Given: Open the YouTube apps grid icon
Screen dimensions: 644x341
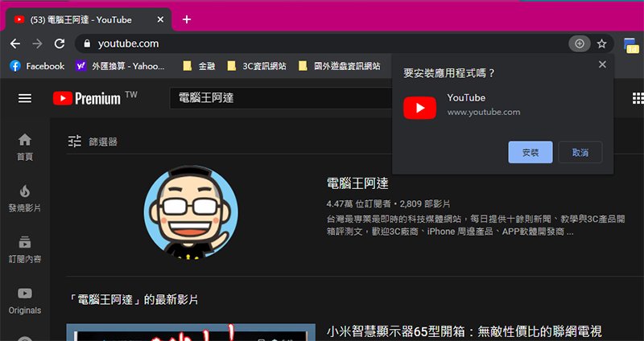Looking at the screenshot, I should tap(638, 98).
